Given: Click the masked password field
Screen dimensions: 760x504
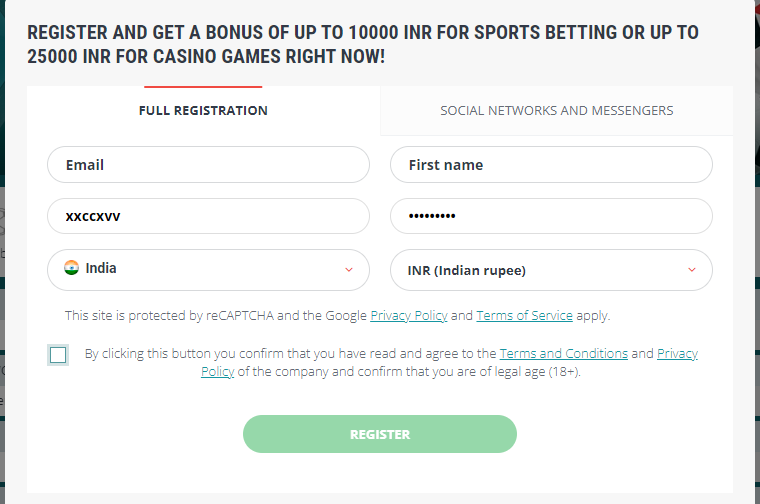Looking at the screenshot, I should click(551, 216).
